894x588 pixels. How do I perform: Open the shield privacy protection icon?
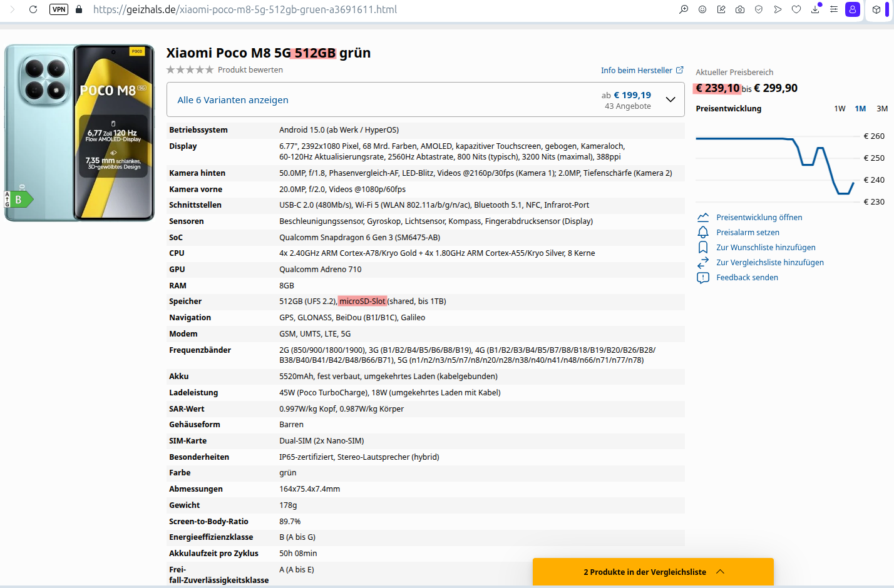coord(759,9)
